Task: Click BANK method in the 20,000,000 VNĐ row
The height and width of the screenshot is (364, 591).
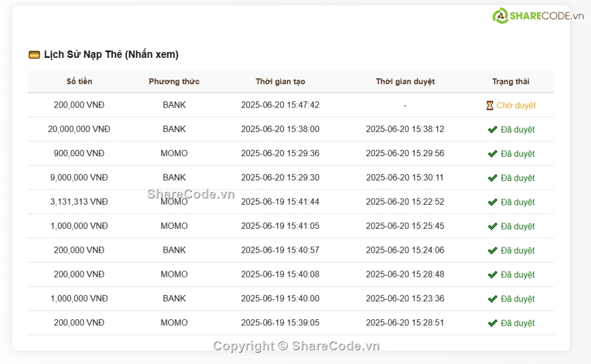Action: [x=174, y=129]
